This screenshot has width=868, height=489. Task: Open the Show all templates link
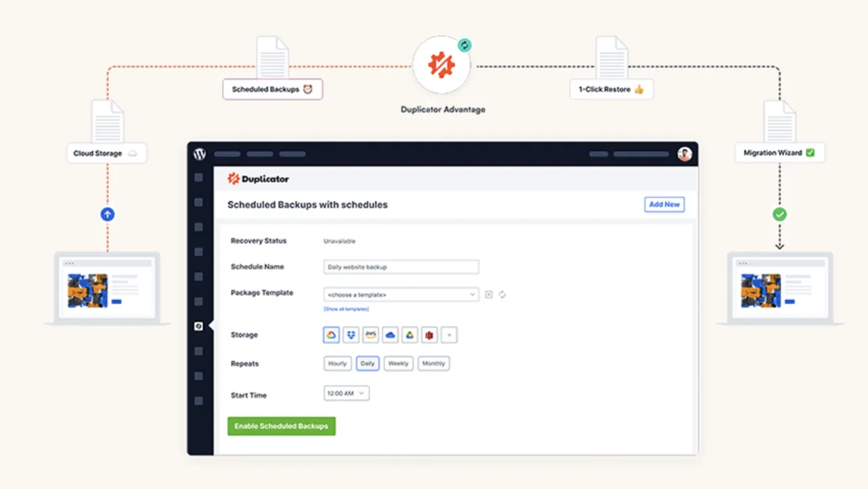click(347, 309)
